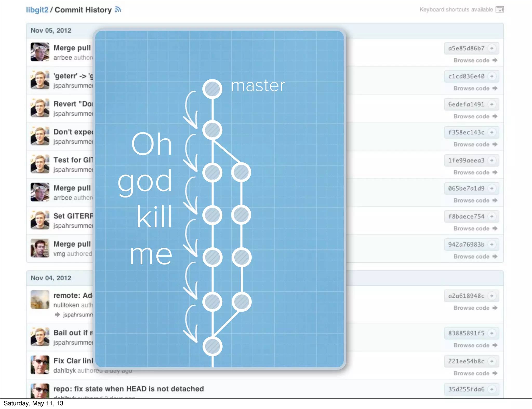Click dahlbyk avatar on Fix Clar commit

(40, 365)
